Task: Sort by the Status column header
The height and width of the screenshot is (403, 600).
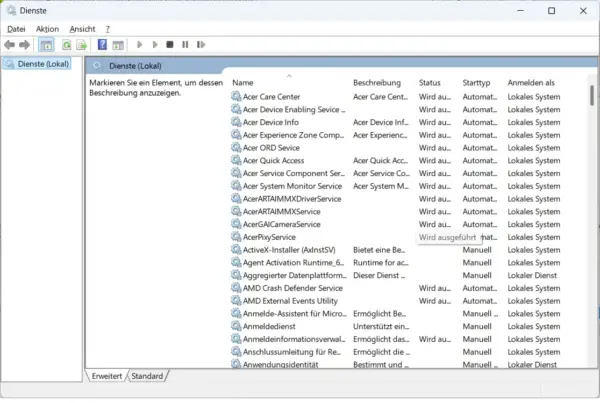Action: (429, 83)
